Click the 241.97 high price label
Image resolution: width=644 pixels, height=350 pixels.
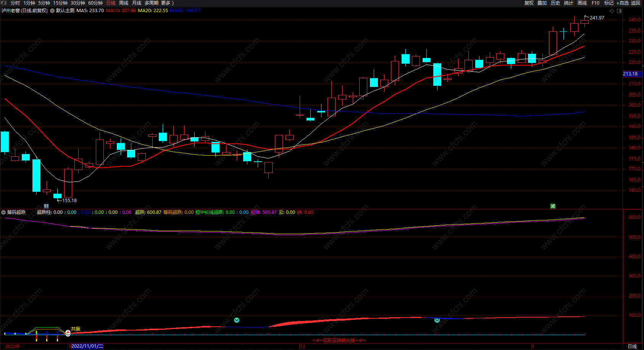coord(597,18)
